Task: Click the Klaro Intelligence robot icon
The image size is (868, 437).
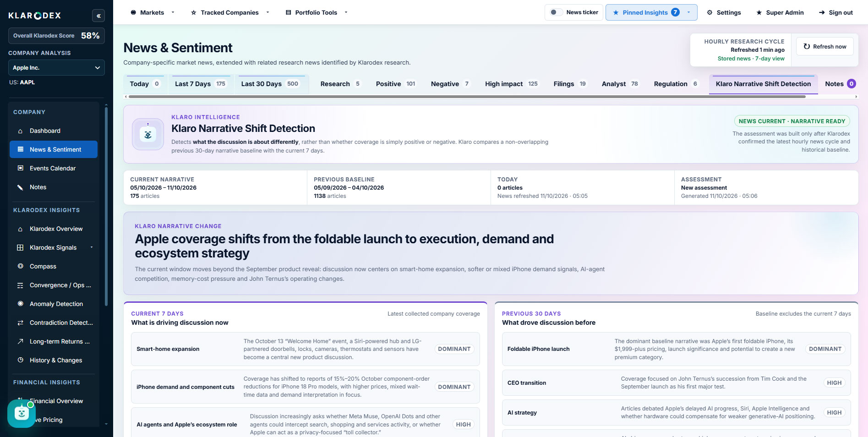Action: (148, 134)
